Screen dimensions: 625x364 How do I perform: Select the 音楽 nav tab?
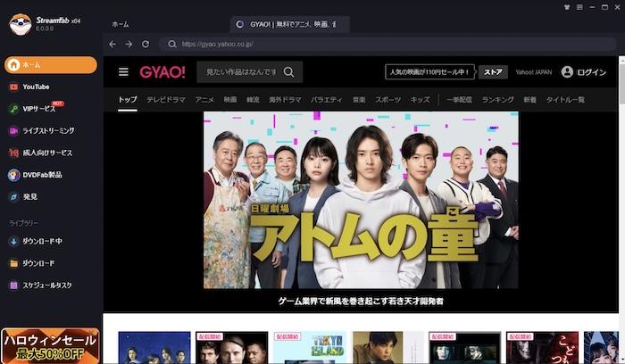(x=359, y=100)
